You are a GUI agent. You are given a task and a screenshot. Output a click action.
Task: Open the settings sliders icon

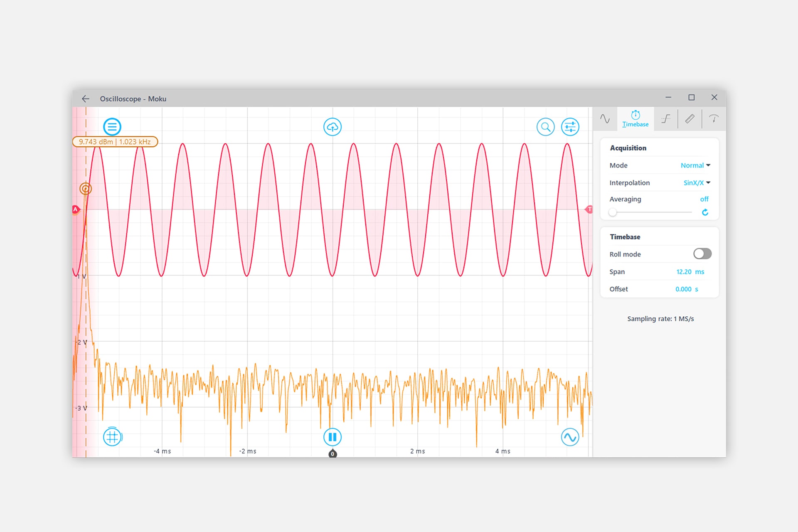point(570,127)
